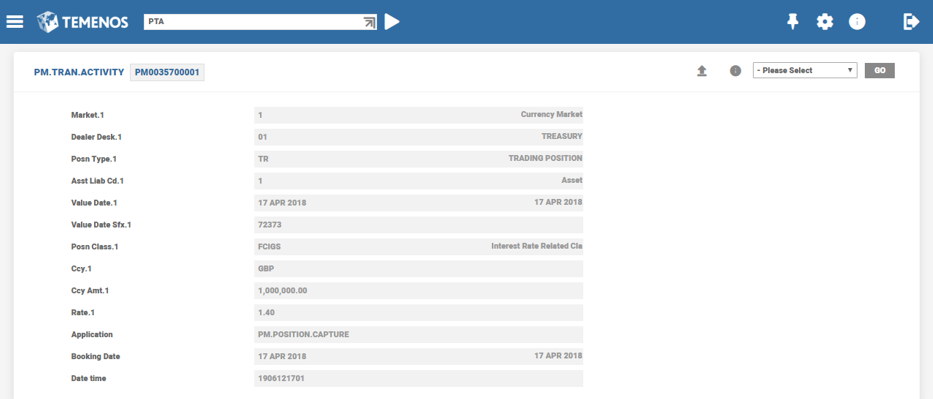Open settings gear in header
This screenshot has width=933, height=399.
[x=825, y=22]
